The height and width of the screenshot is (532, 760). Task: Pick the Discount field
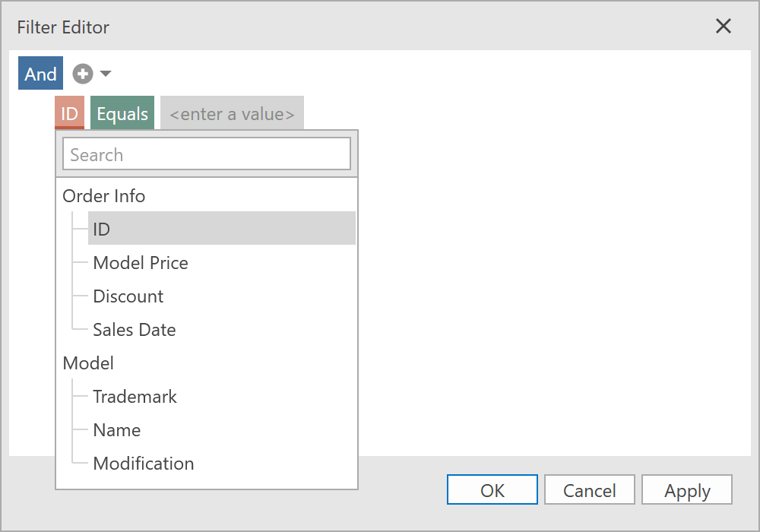coord(128,296)
